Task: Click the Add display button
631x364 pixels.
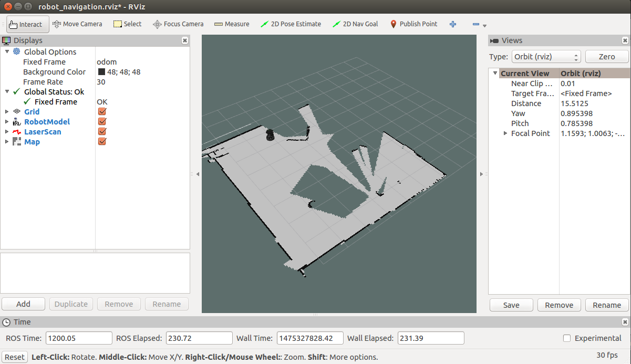Action: tap(23, 304)
